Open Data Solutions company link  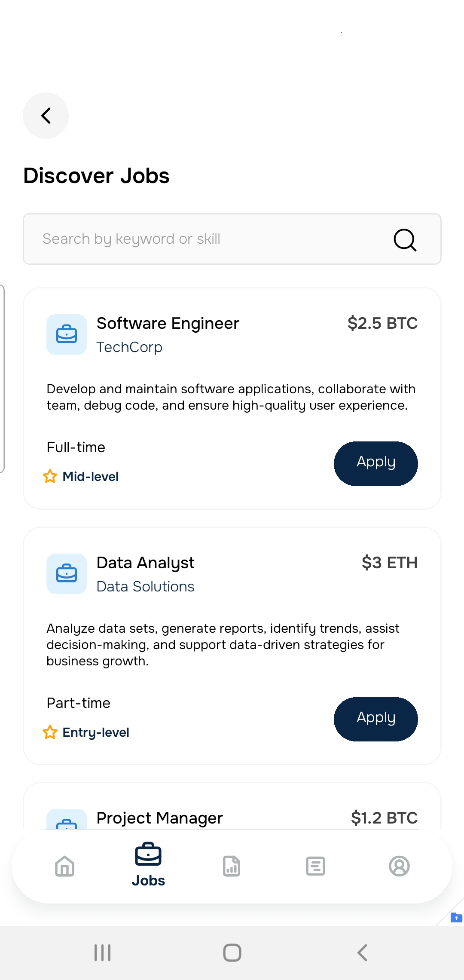pyautogui.click(x=145, y=587)
